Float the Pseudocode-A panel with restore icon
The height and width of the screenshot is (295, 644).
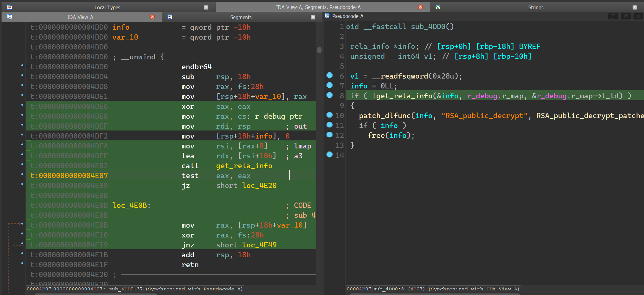tap(626, 16)
